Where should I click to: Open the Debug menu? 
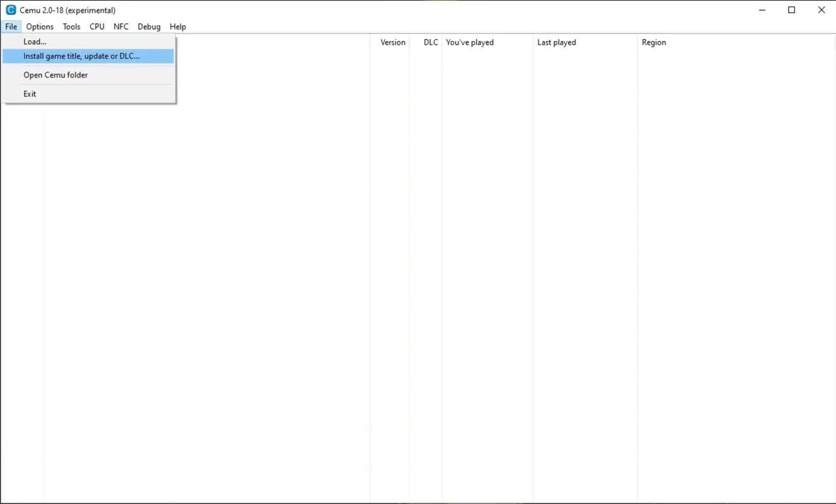coord(149,26)
